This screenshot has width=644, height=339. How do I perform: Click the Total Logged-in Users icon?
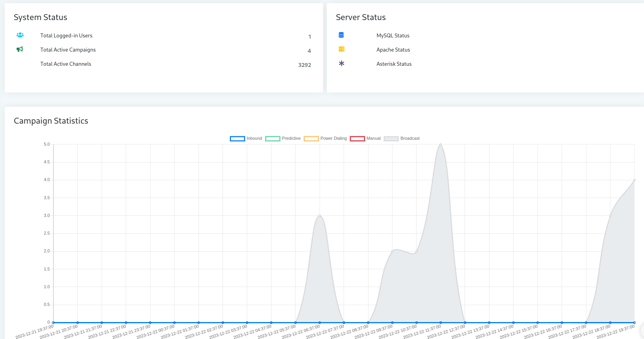[20, 35]
